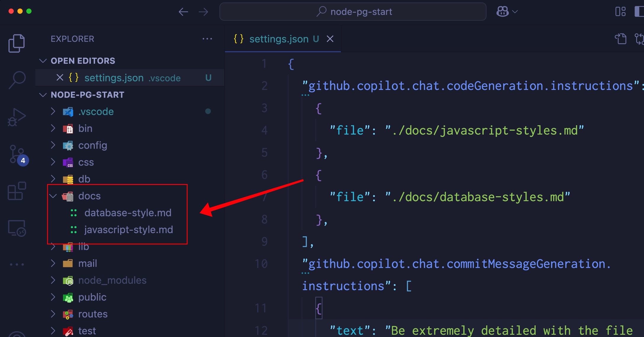The height and width of the screenshot is (337, 644).
Task: Select database-style.md in the docs folder
Action: point(128,212)
